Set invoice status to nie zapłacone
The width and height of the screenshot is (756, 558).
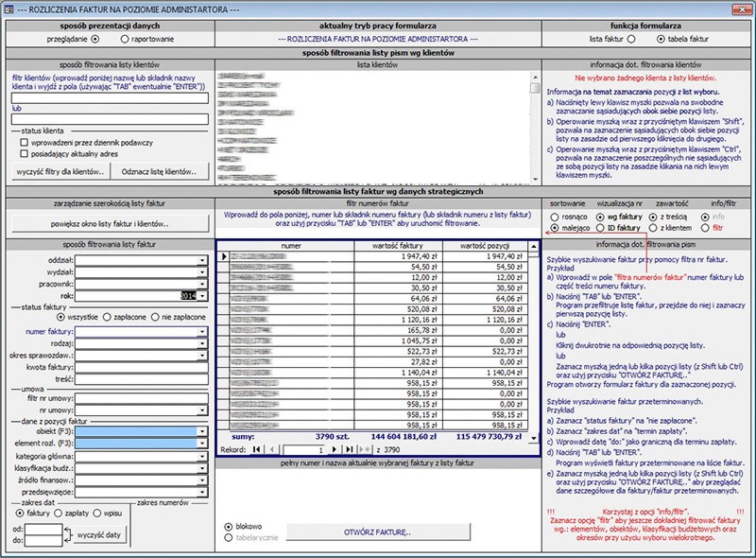pos(155,317)
